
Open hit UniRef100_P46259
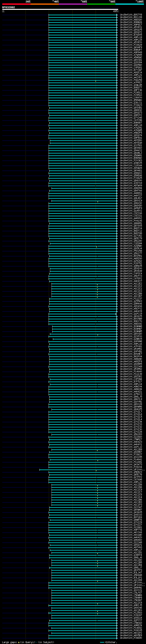tap(131, 80)
